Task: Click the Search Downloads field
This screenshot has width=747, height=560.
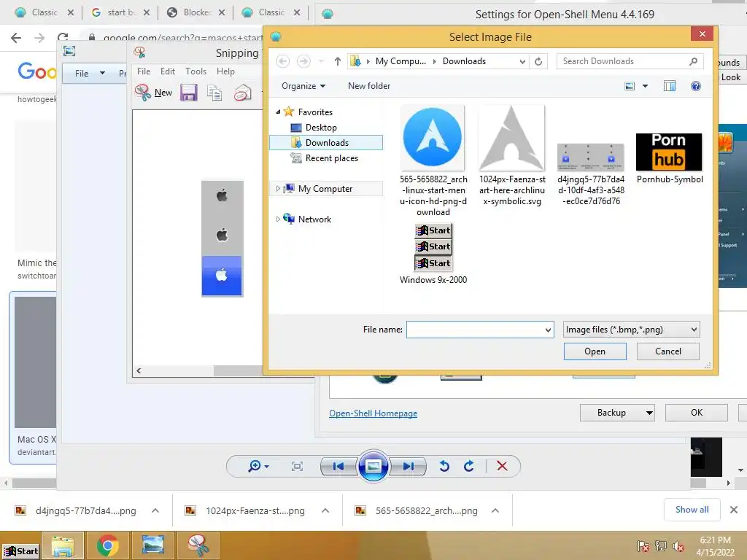Action: click(630, 61)
